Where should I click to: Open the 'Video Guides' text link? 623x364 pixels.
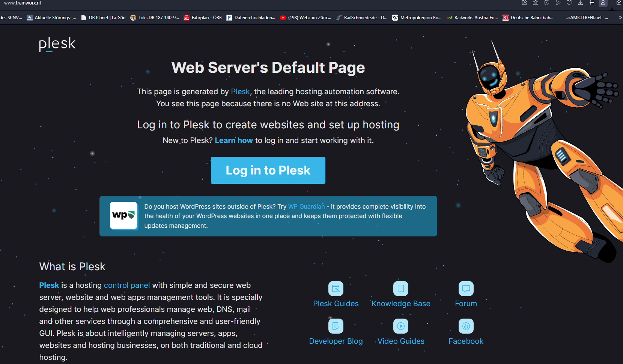tap(401, 341)
